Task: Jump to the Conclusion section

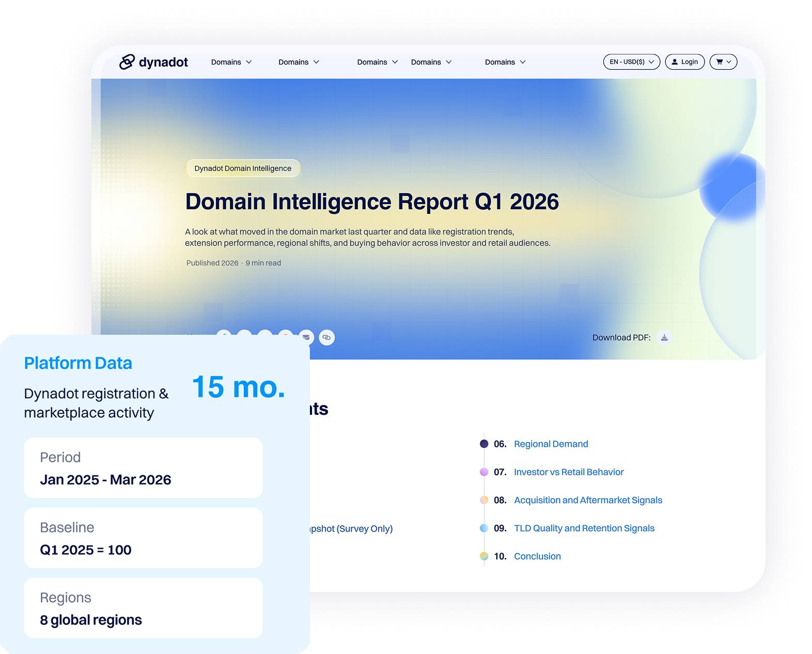Action: point(537,556)
